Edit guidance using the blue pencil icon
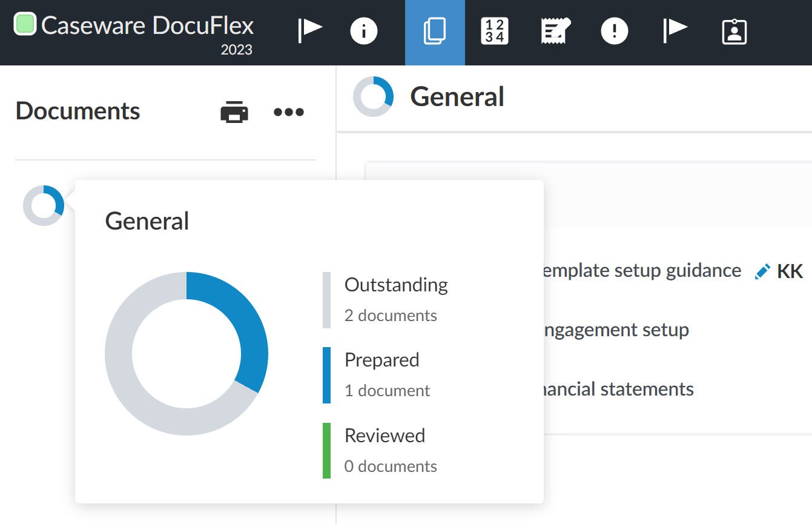The width and height of the screenshot is (812, 524). (762, 271)
